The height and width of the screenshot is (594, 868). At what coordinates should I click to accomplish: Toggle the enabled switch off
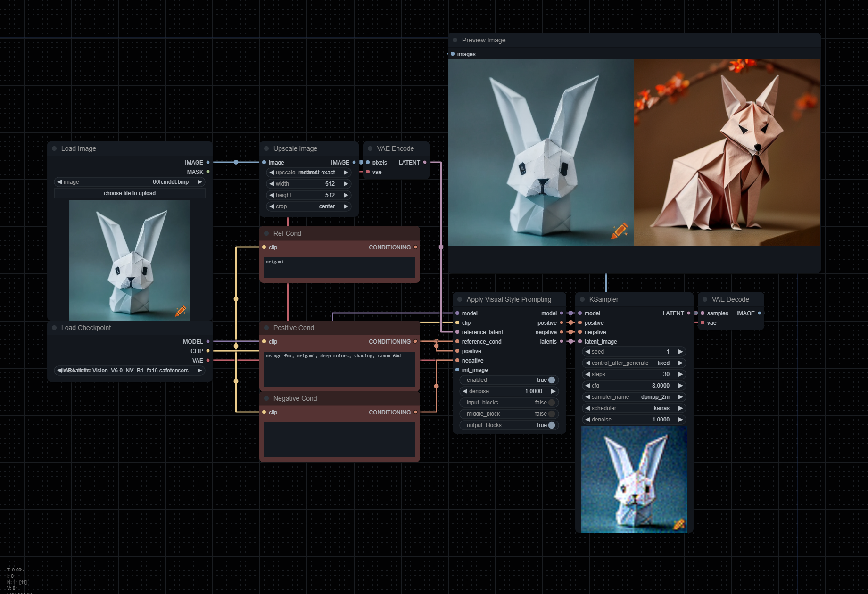tap(509, 380)
